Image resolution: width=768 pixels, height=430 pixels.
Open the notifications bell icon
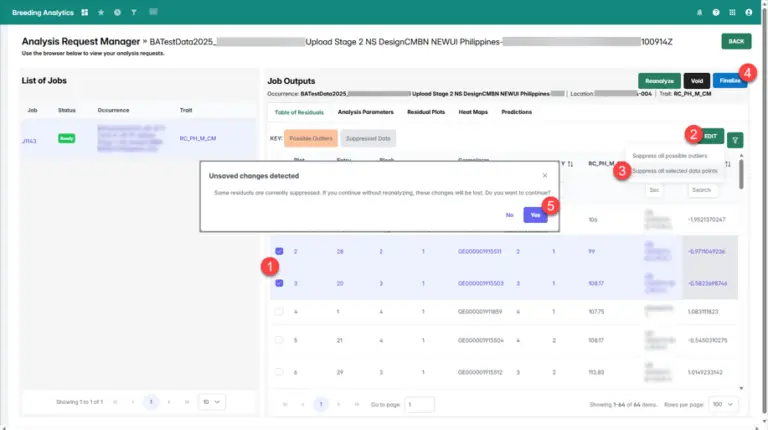[x=698, y=12]
